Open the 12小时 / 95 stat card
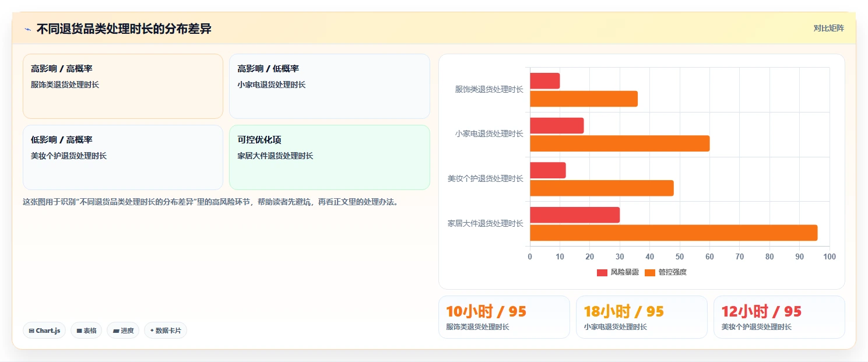This screenshot has height=362, width=868. tap(779, 317)
